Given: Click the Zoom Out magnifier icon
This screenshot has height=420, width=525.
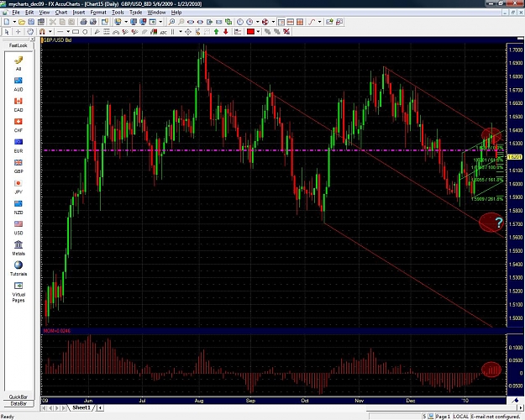Looking at the screenshot, I should [x=181, y=22].
